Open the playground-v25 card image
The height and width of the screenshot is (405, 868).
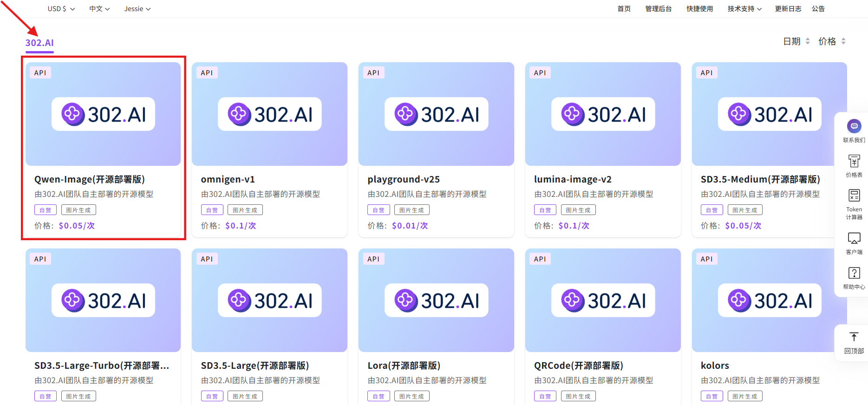pyautogui.click(x=436, y=114)
